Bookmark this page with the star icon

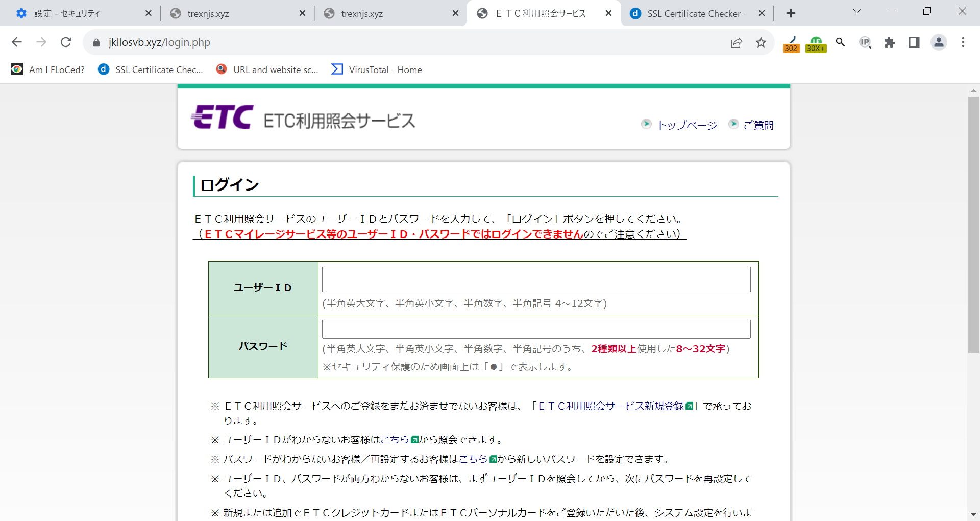point(761,42)
